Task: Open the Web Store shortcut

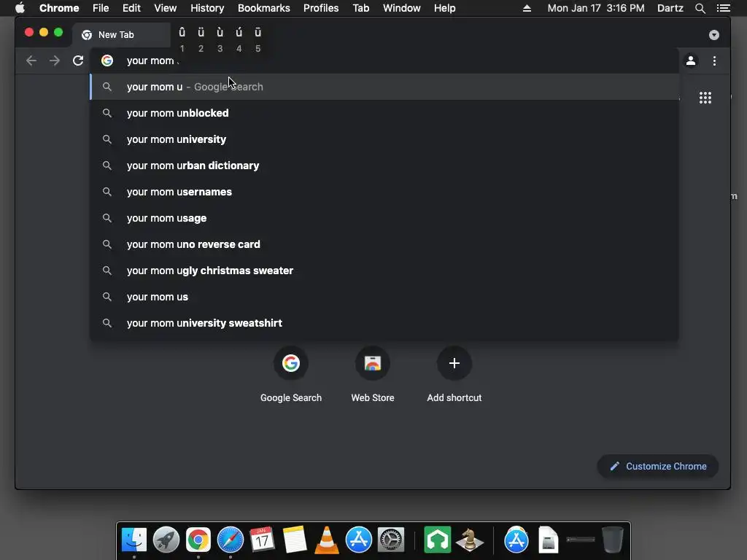Action: (x=373, y=375)
